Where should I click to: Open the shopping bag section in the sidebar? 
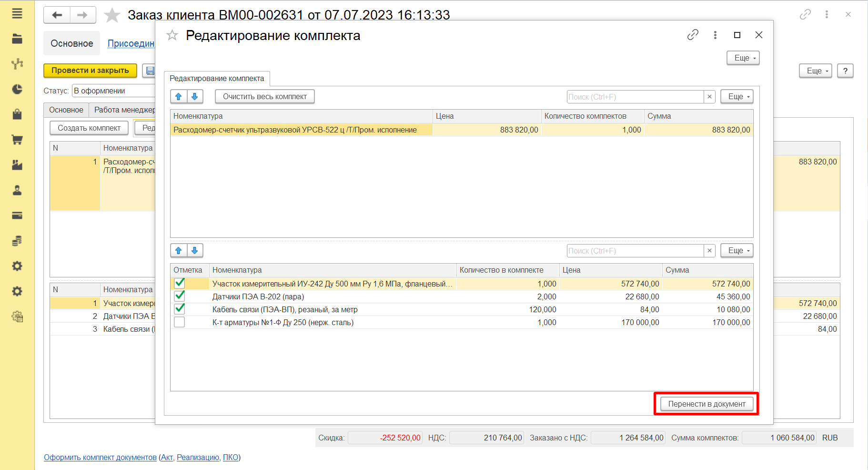click(17, 114)
